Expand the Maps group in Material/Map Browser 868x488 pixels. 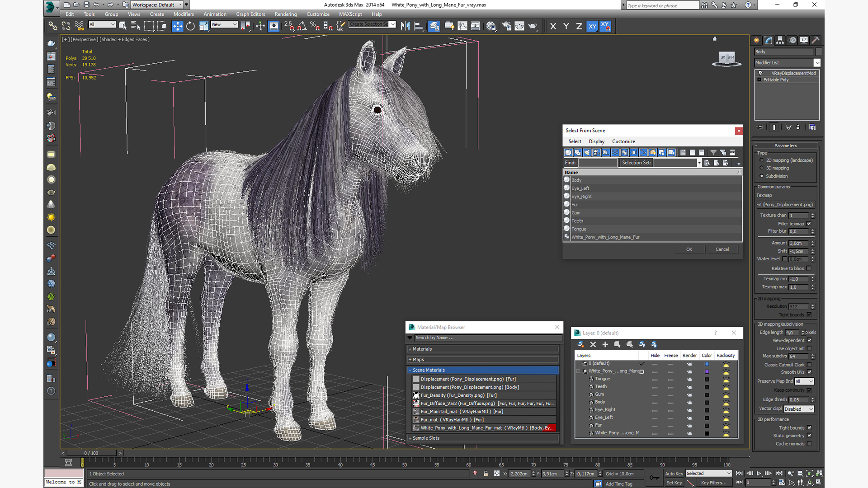click(482, 360)
